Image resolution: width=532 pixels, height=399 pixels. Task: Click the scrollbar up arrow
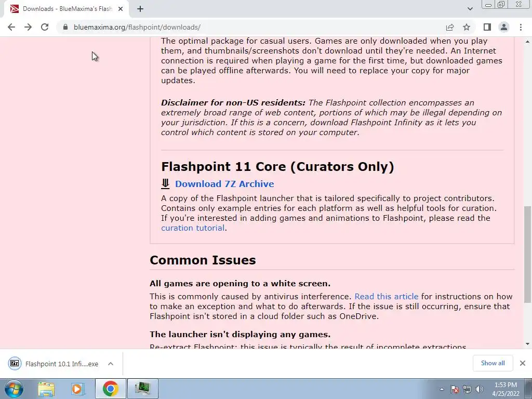point(527,42)
